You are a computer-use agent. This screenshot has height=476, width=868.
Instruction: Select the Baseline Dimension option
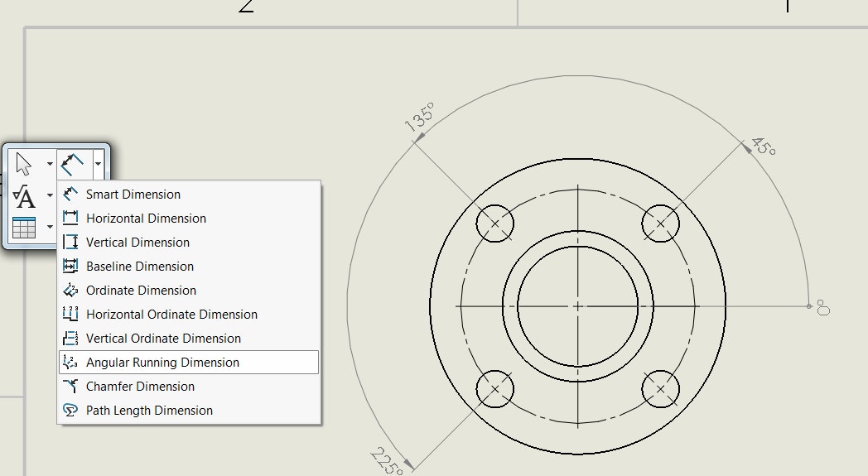point(139,267)
